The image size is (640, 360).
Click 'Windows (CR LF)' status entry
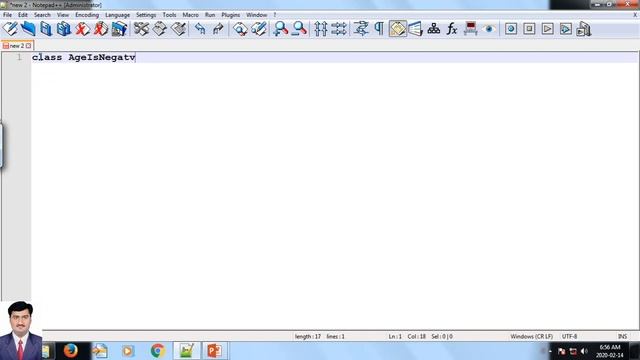tap(531, 337)
